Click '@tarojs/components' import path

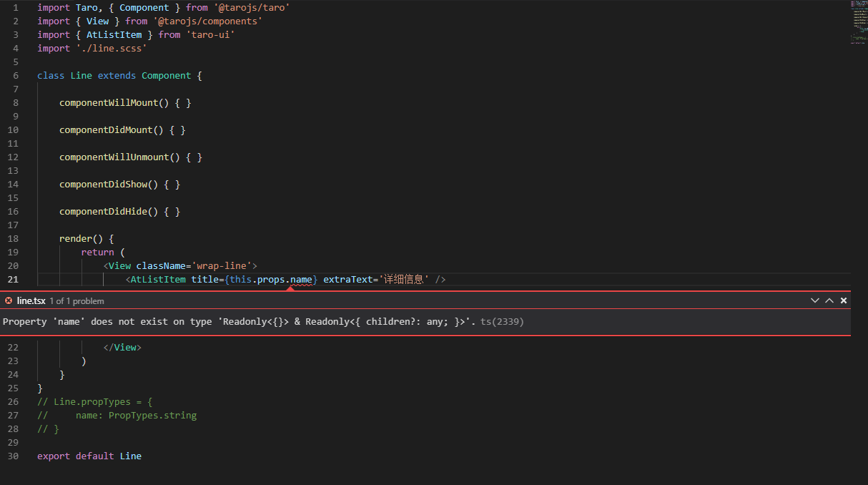(x=207, y=21)
